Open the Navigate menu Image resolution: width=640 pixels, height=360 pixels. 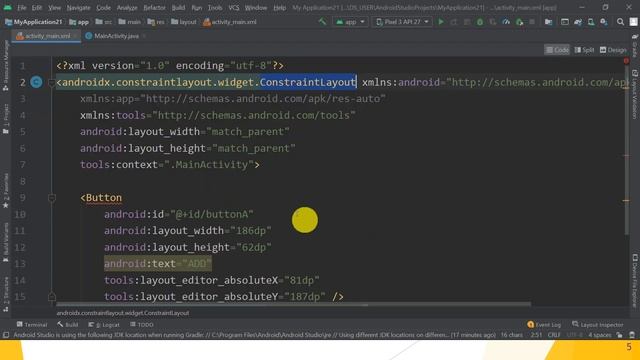(x=78, y=8)
